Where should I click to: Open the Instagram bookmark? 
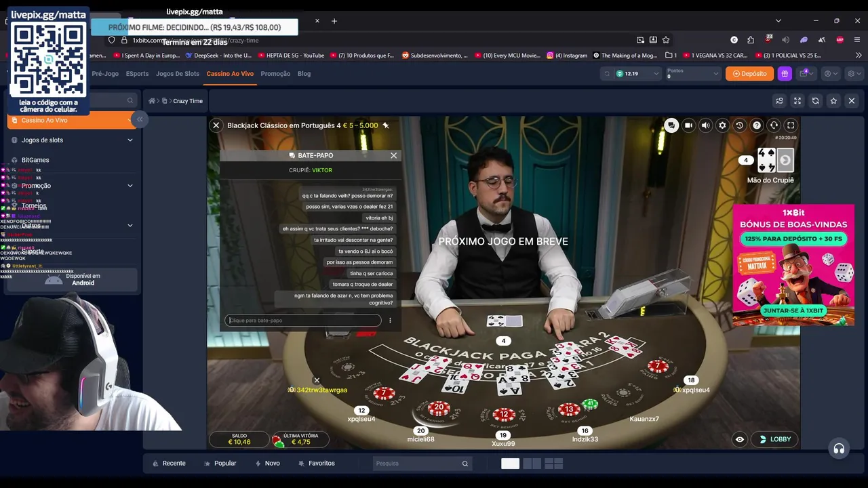pyautogui.click(x=568, y=56)
